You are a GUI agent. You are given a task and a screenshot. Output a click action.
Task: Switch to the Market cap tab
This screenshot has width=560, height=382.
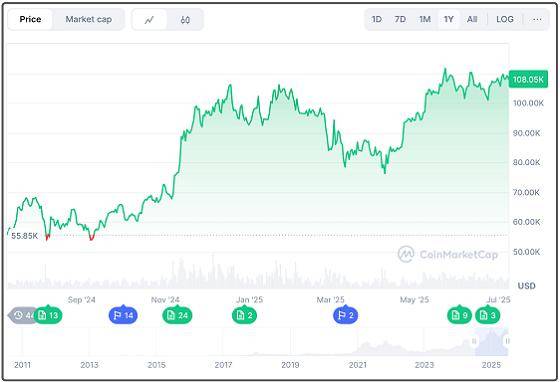[89, 19]
